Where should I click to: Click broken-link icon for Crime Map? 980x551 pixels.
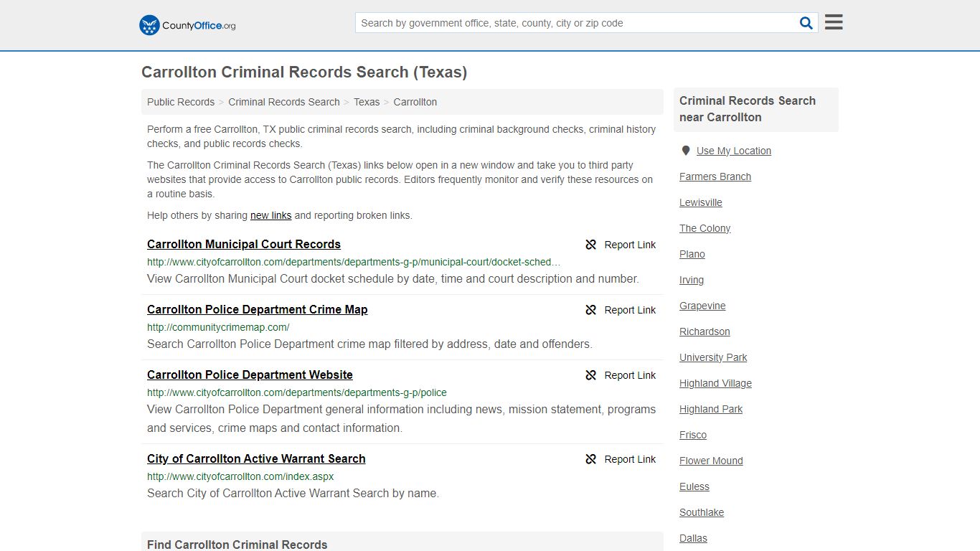click(x=591, y=310)
